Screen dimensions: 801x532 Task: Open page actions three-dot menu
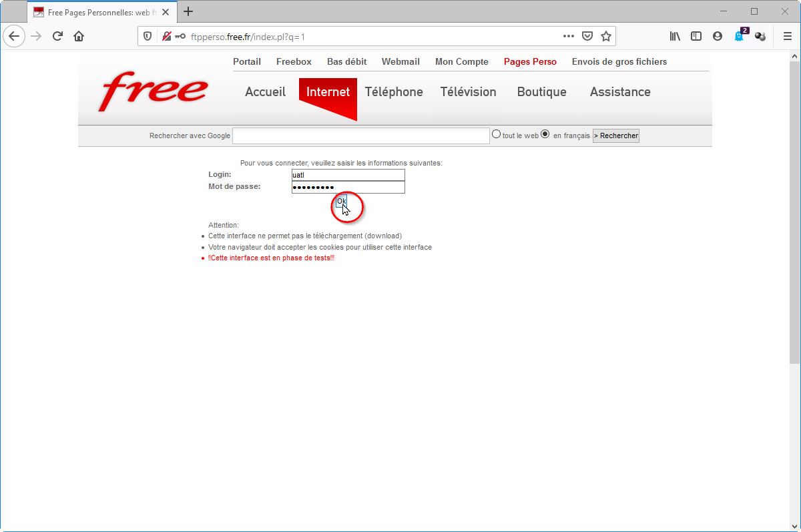tap(568, 37)
